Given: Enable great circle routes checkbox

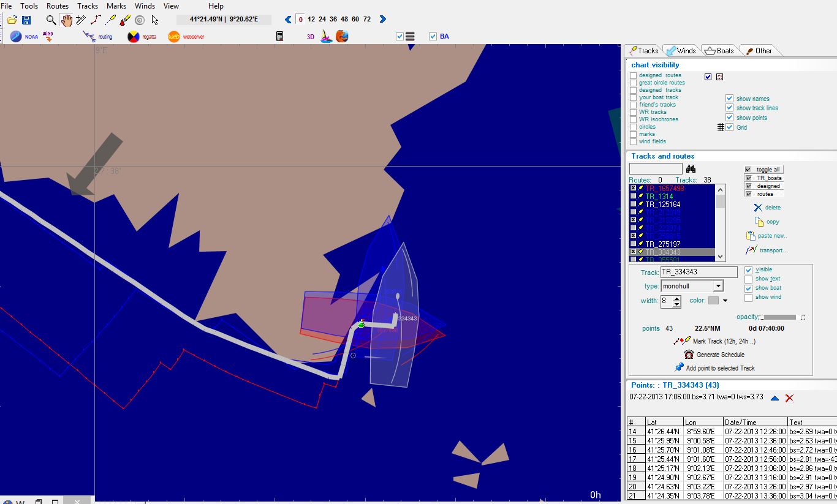Looking at the screenshot, I should pos(634,83).
